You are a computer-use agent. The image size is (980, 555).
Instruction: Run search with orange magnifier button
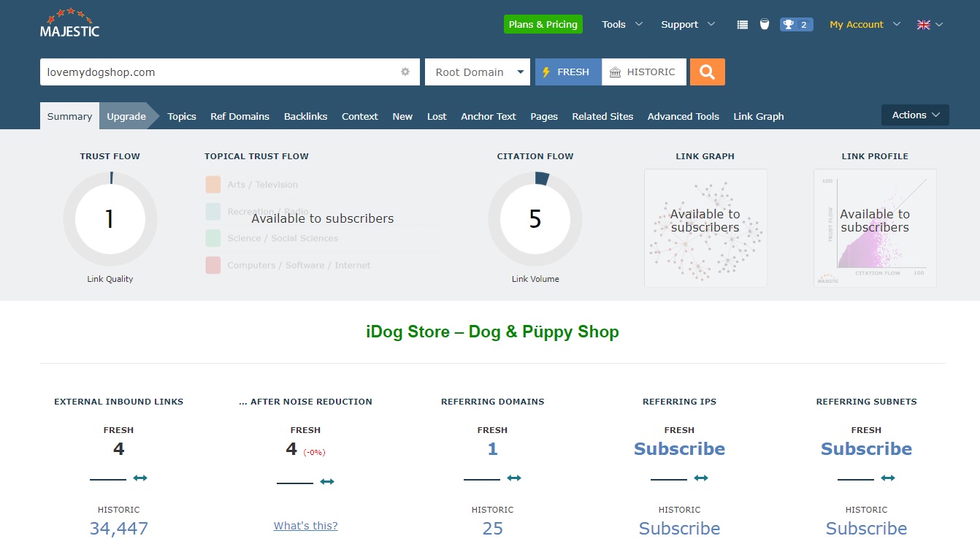[707, 72]
